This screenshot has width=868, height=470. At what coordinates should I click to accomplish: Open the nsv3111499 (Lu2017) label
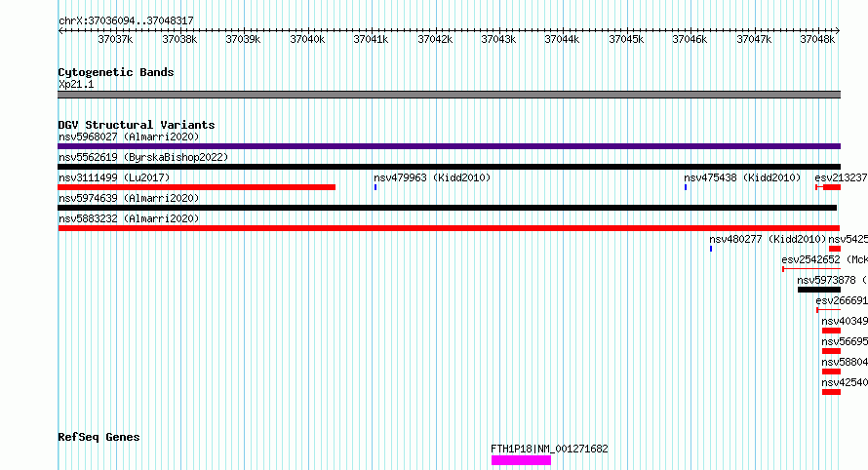(x=114, y=177)
